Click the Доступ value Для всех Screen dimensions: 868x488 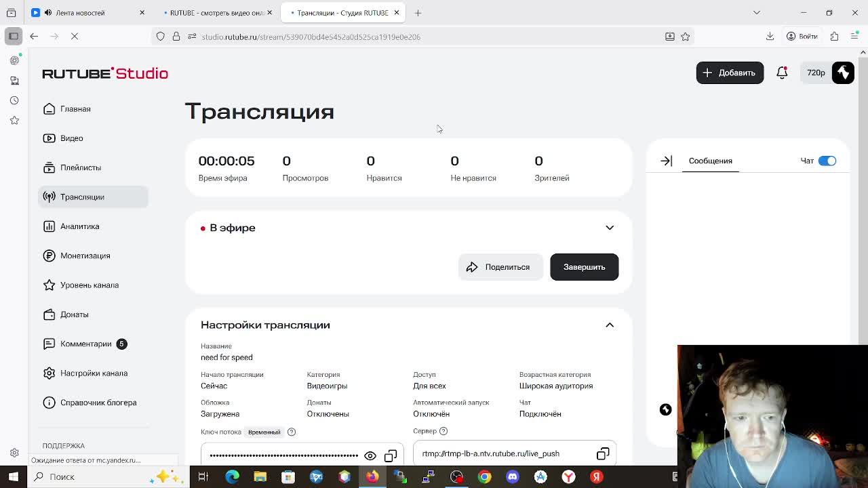click(x=429, y=386)
